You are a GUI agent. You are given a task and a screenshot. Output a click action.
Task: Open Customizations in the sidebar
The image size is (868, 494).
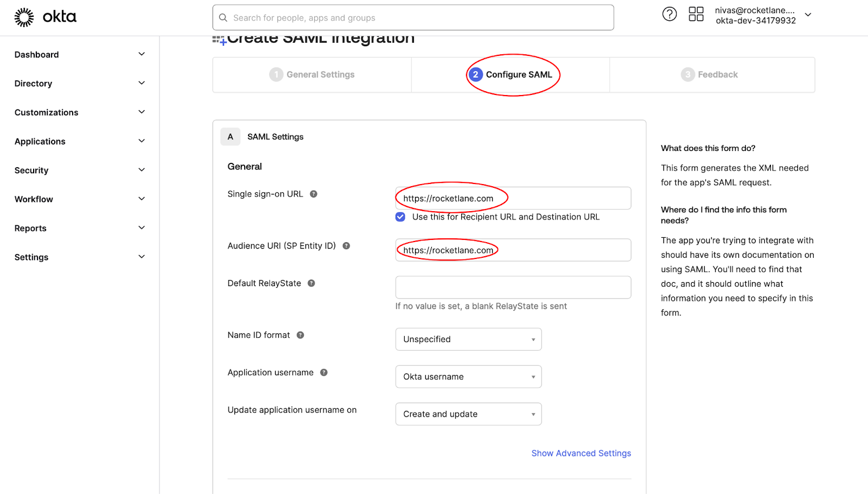(47, 112)
